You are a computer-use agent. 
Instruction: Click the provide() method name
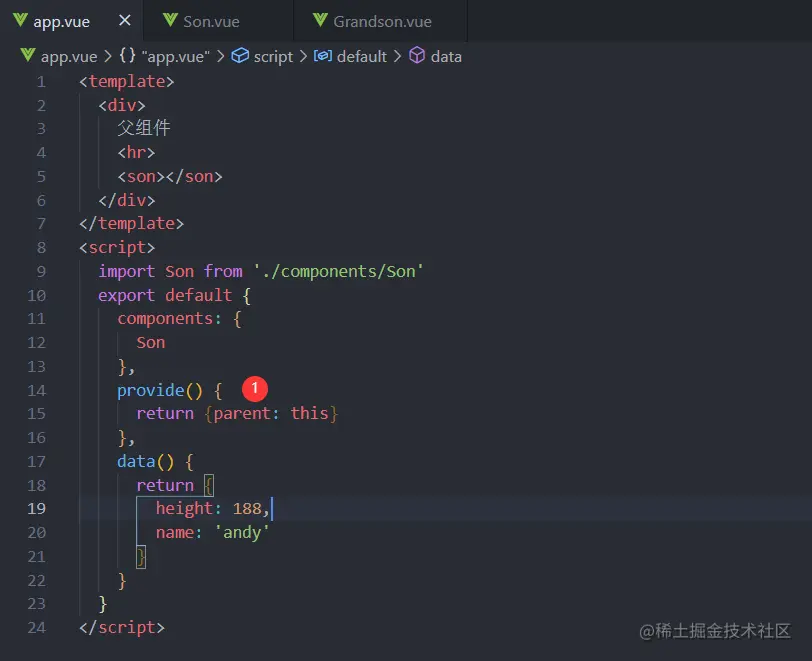(x=151, y=391)
